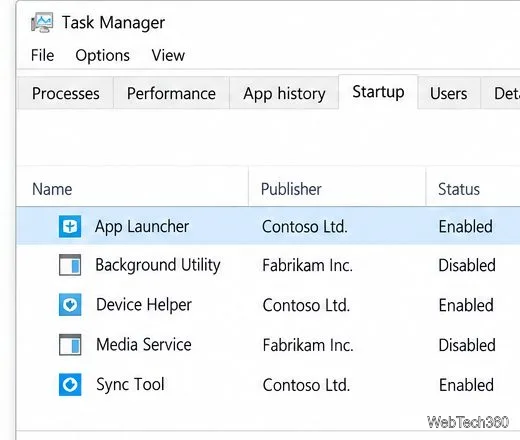The height and width of the screenshot is (440, 520).
Task: Switch to the Performance tab
Action: [x=171, y=93]
